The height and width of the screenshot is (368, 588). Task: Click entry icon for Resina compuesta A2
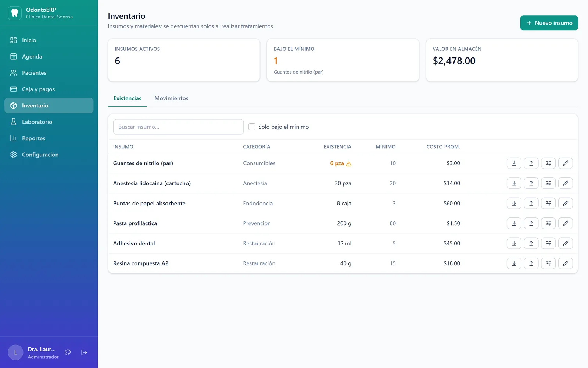pyautogui.click(x=514, y=263)
